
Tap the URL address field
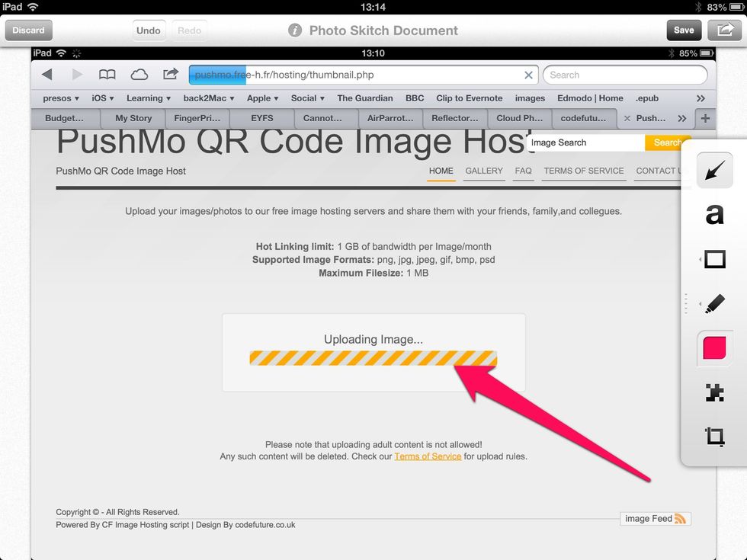(364, 75)
